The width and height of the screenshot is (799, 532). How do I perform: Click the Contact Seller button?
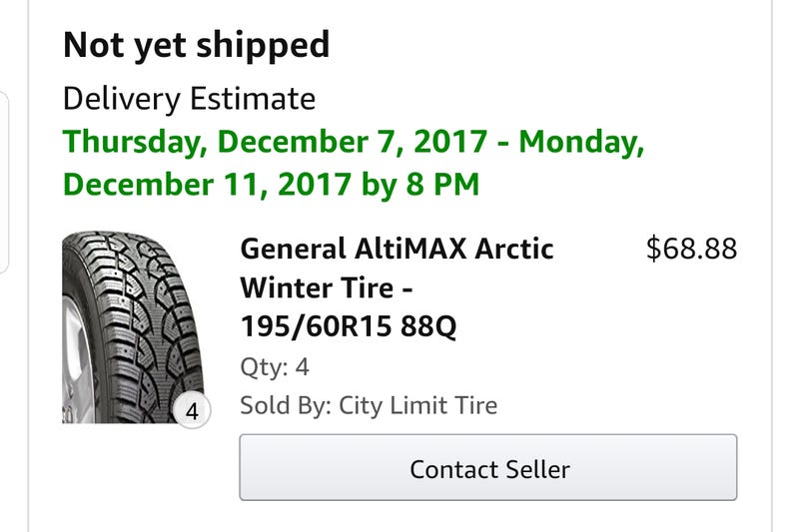tap(488, 467)
